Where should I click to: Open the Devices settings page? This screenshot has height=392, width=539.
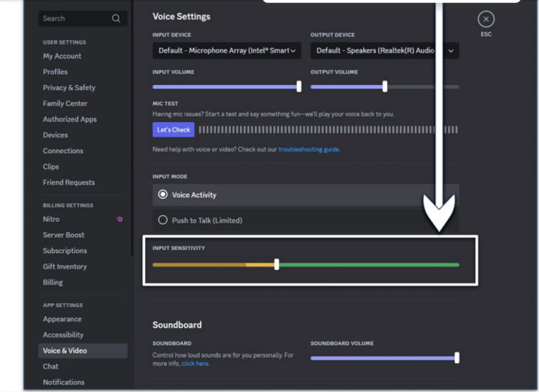pyautogui.click(x=56, y=135)
